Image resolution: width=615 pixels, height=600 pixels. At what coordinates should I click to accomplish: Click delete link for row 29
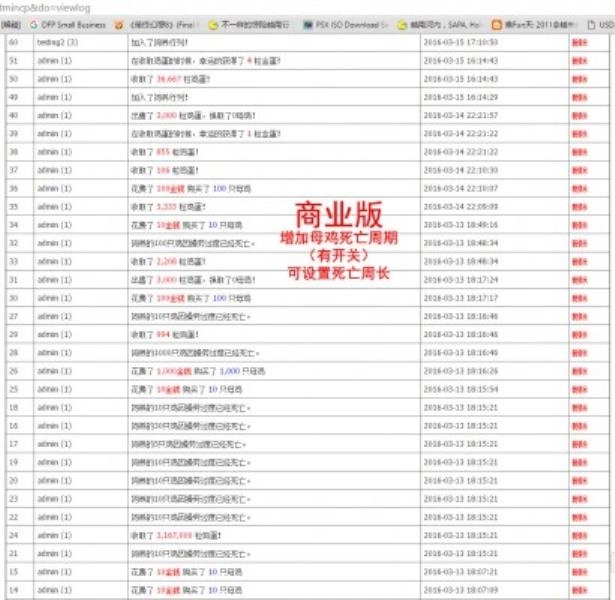(579, 335)
